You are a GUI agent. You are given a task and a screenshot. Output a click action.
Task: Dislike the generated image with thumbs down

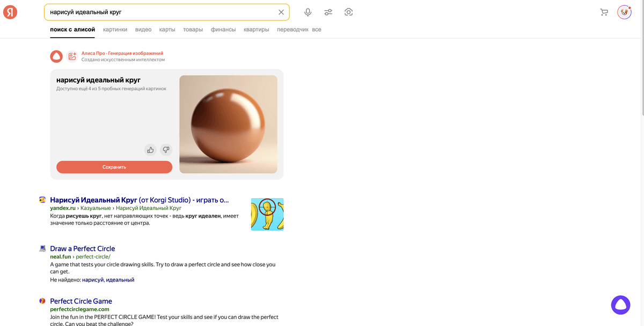coord(166,150)
